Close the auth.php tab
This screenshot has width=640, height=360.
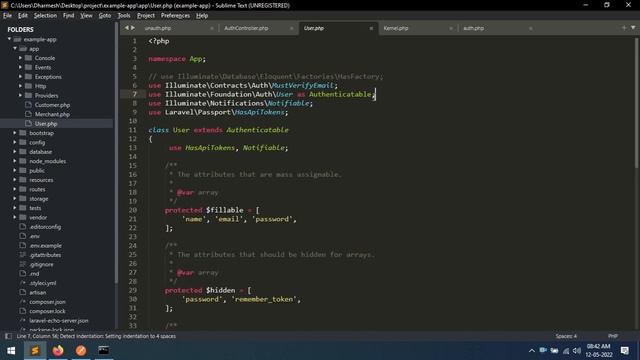531,28
